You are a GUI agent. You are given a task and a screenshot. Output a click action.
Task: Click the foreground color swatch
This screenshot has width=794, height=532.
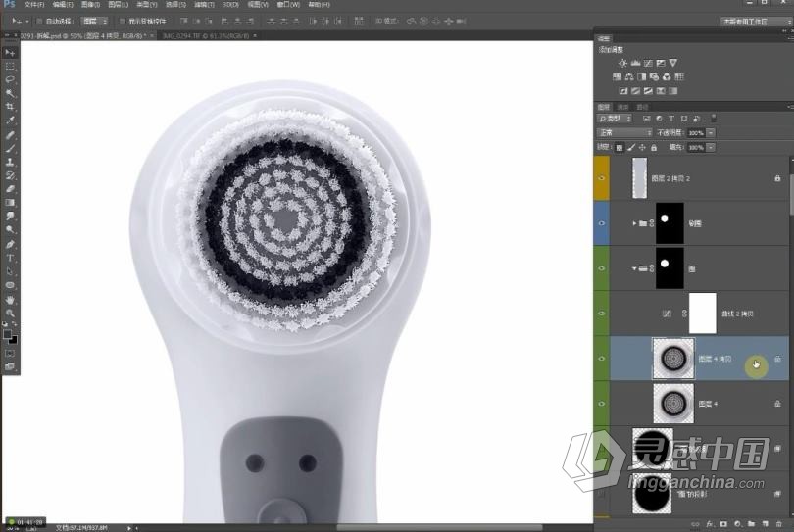(7, 335)
